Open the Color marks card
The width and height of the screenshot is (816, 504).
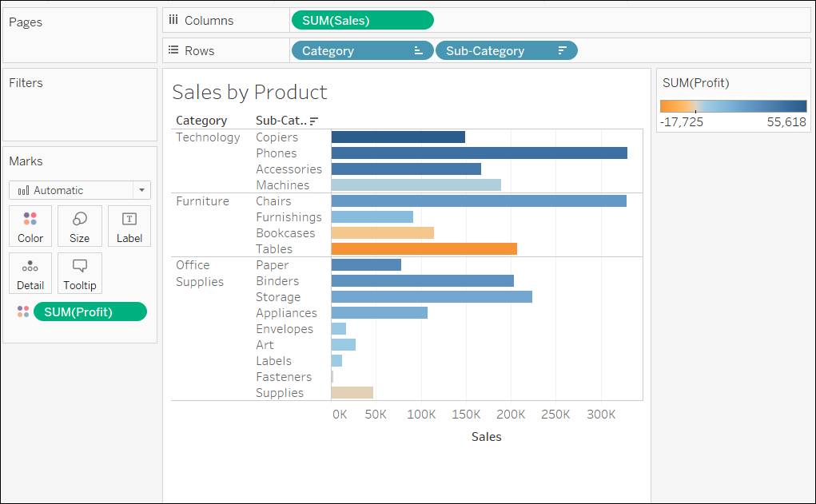tap(30, 226)
